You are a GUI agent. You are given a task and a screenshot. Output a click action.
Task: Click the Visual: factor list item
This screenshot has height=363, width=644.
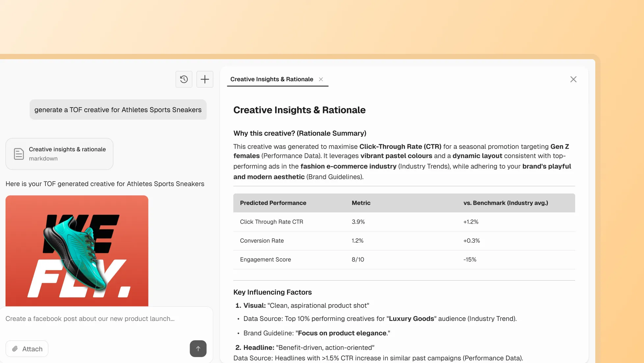pos(302,305)
